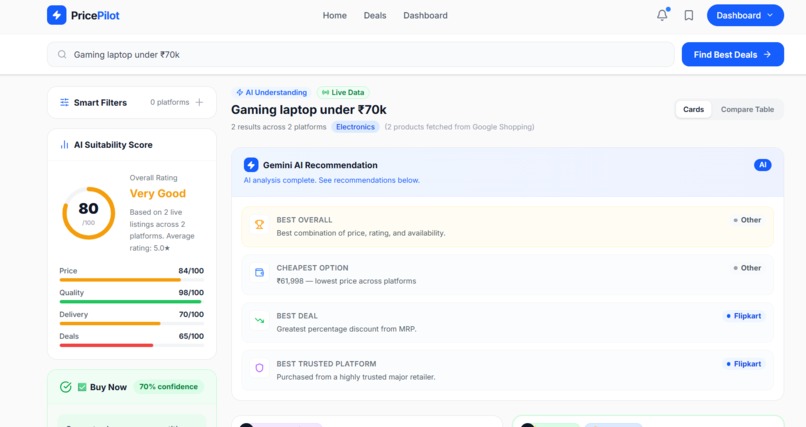Click the arrow in Find Best Deals
806x427 pixels.
[767, 54]
